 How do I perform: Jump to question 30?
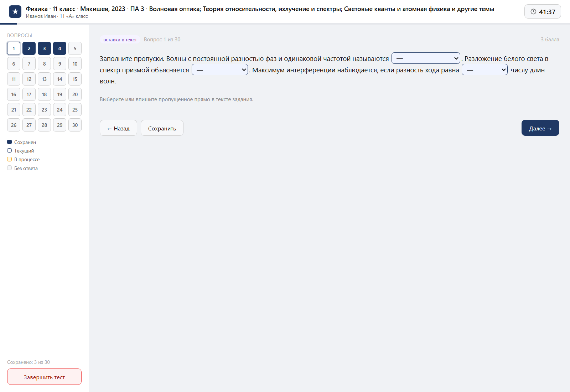[x=75, y=125]
